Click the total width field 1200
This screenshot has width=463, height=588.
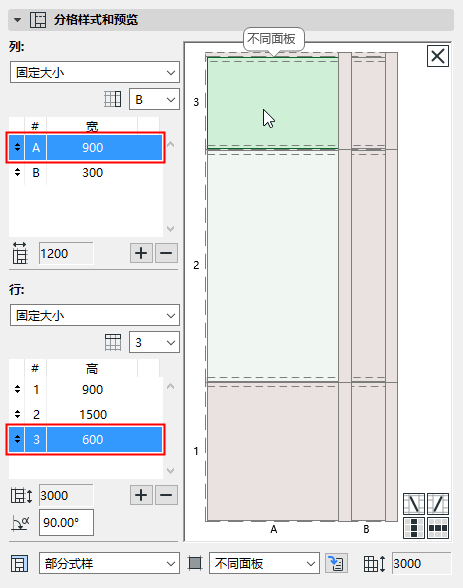(x=66, y=254)
